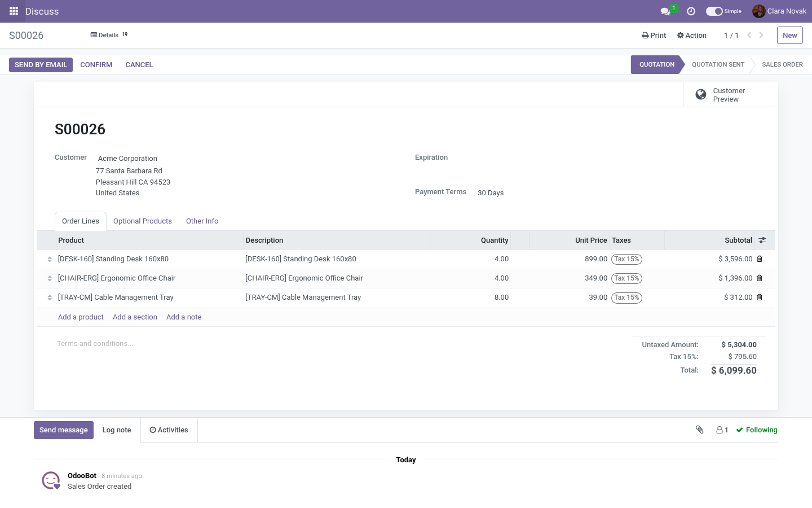
Task: Go to previous record arrow
Action: click(749, 35)
